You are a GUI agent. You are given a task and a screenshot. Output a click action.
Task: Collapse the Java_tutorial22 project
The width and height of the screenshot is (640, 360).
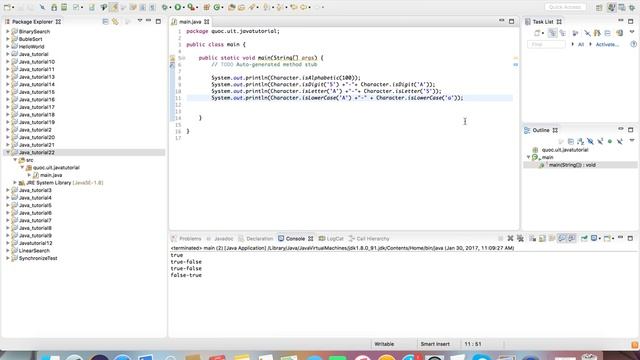pyautogui.click(x=8, y=152)
